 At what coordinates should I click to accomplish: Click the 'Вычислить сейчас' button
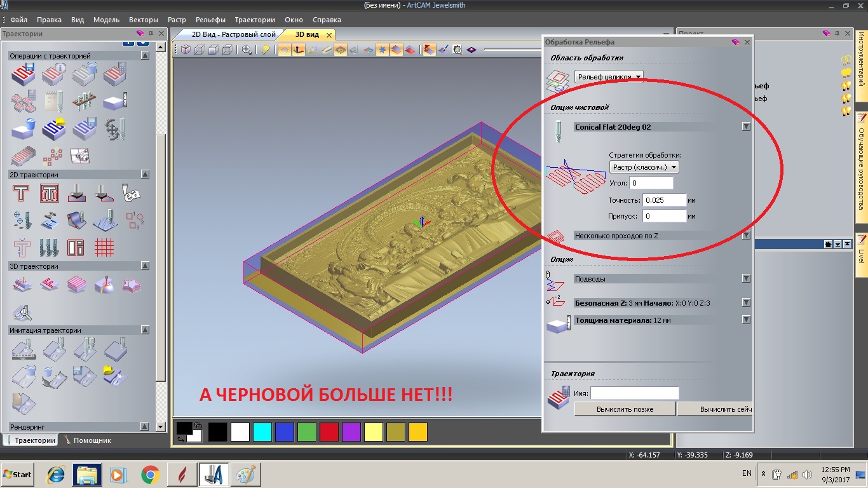715,409
